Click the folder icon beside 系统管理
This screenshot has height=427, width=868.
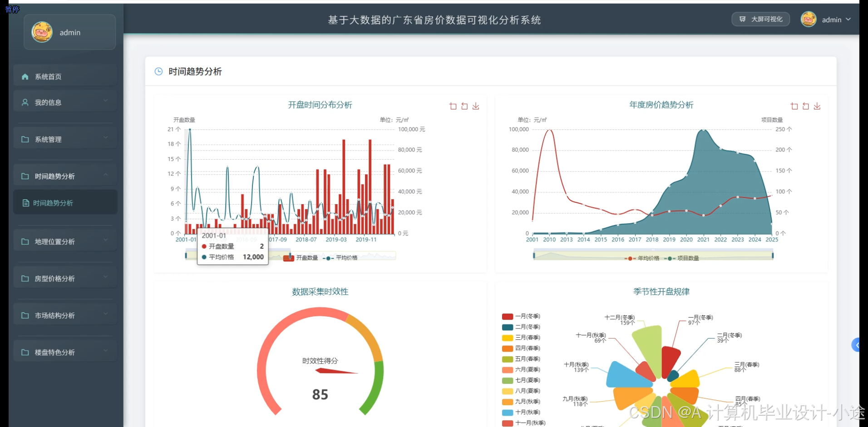[x=25, y=139]
